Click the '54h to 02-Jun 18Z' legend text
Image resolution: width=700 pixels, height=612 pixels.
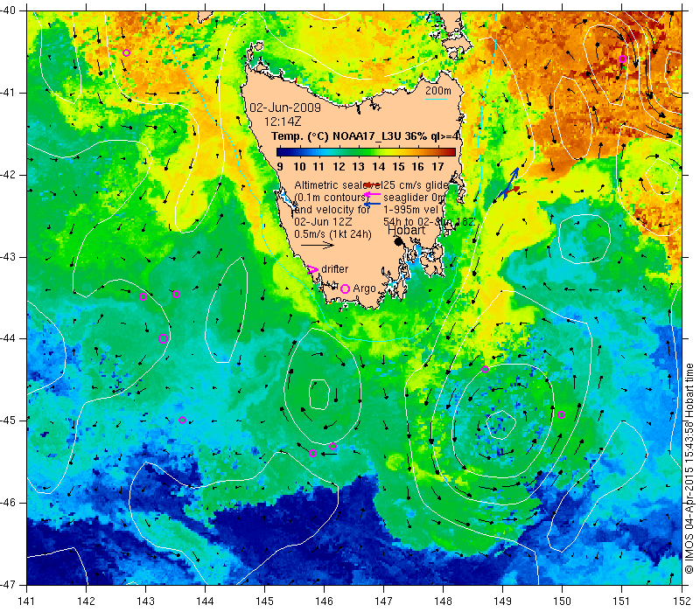click(429, 222)
